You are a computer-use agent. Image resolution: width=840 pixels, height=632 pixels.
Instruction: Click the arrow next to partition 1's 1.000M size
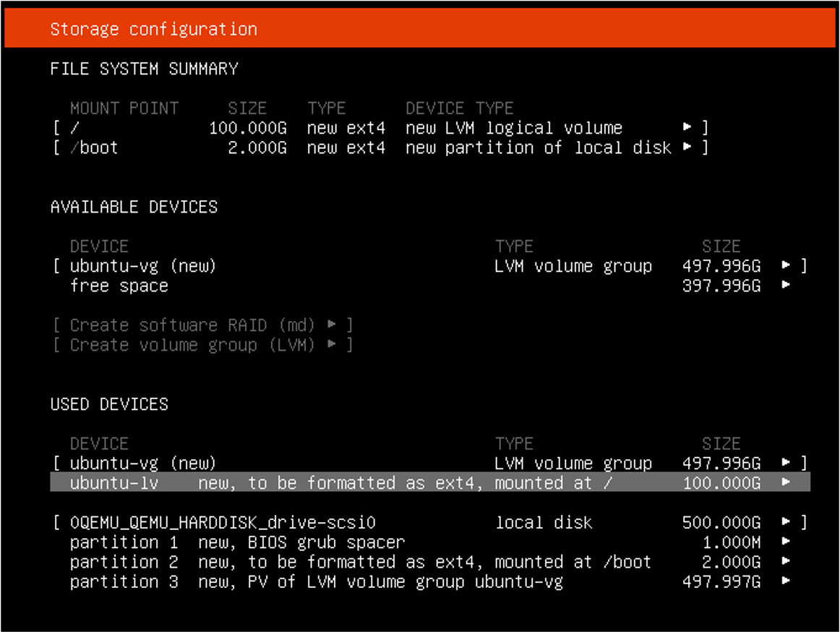(x=786, y=542)
